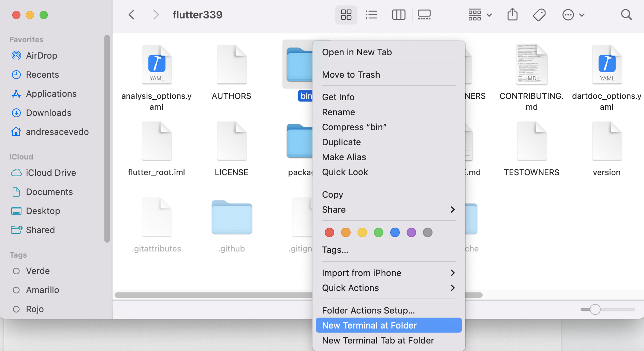
Task: Open Shared in the sidebar
Action: [40, 230]
